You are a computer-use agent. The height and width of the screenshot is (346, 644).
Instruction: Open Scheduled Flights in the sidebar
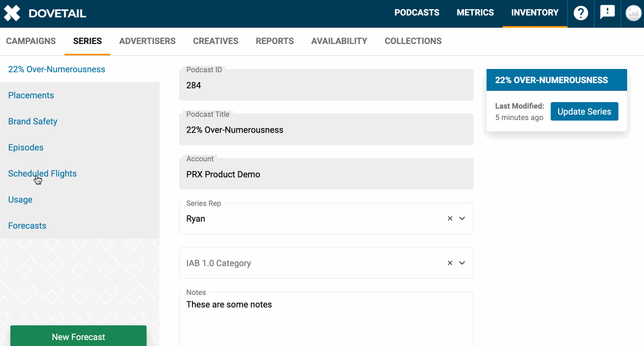pyautogui.click(x=42, y=174)
